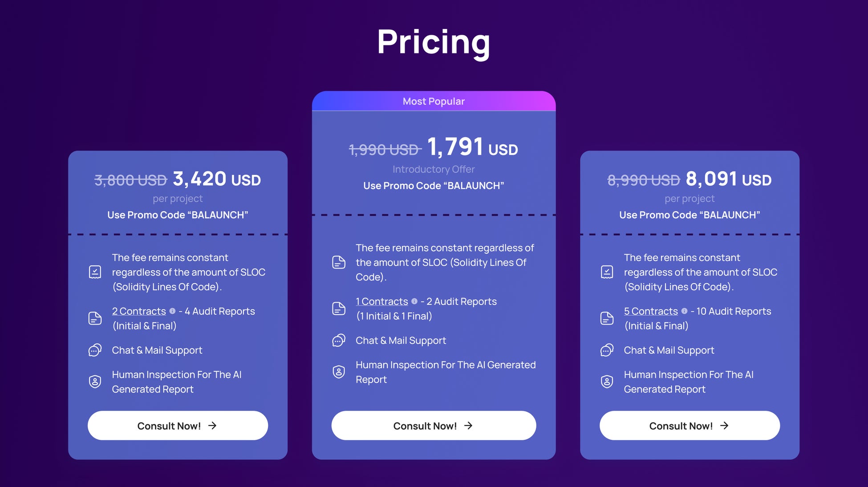Click the chat bubble icon in the 1,791 USD card
Viewport: 868px width, 487px height.
tap(339, 341)
